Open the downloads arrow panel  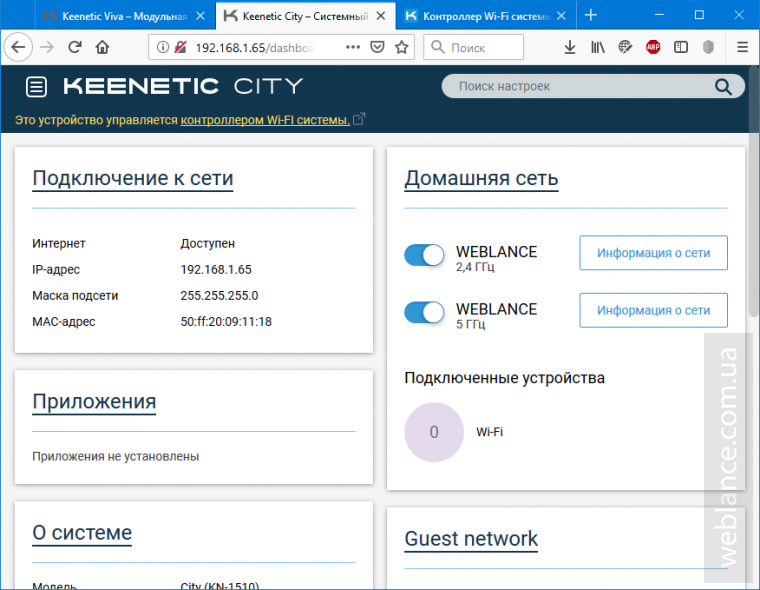point(570,47)
